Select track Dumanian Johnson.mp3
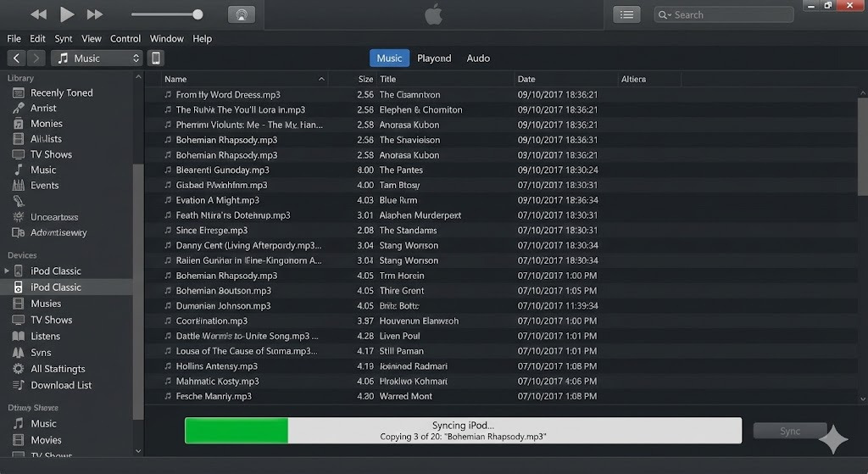Screen dimensions: 868x474 223,305
